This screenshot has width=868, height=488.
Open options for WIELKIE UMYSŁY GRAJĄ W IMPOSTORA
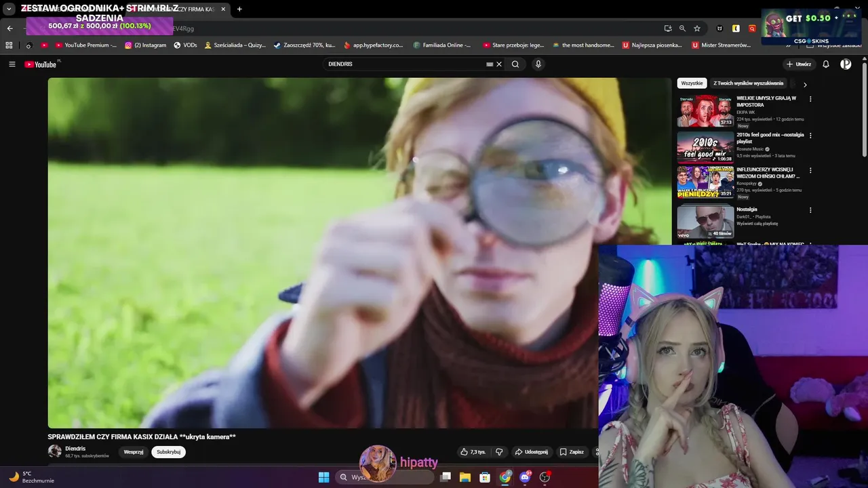pyautogui.click(x=810, y=99)
